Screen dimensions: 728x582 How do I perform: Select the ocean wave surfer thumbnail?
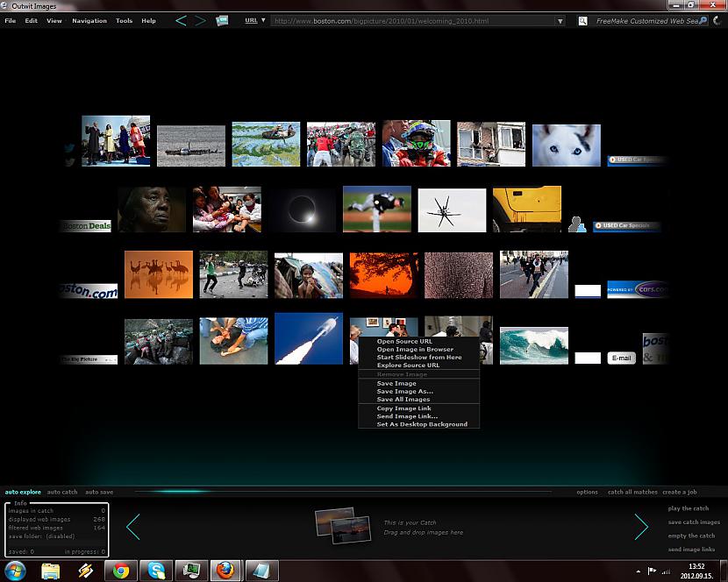click(x=534, y=345)
